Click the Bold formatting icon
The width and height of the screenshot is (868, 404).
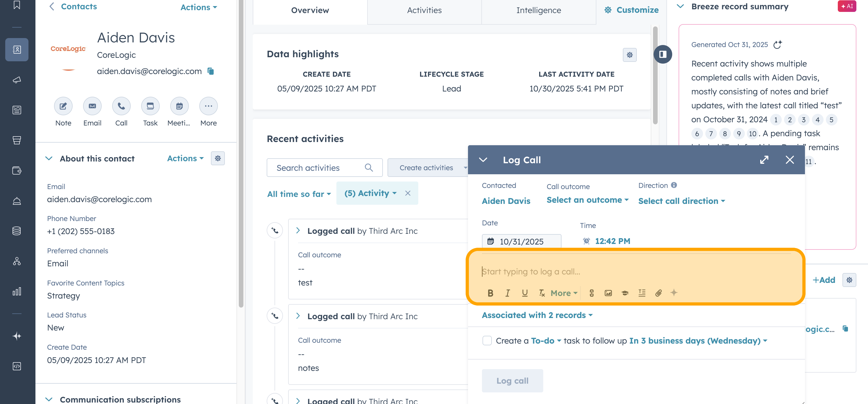[490, 293]
